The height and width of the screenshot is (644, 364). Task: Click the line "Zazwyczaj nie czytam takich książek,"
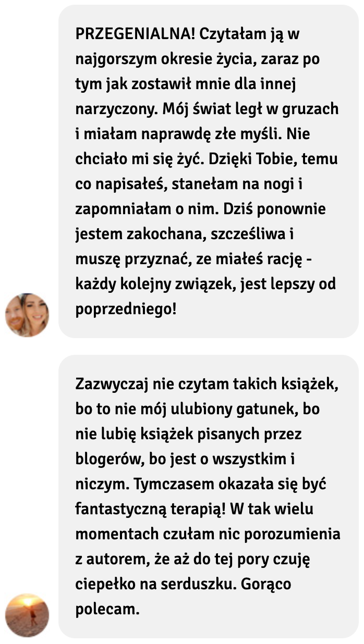pyautogui.click(x=208, y=385)
